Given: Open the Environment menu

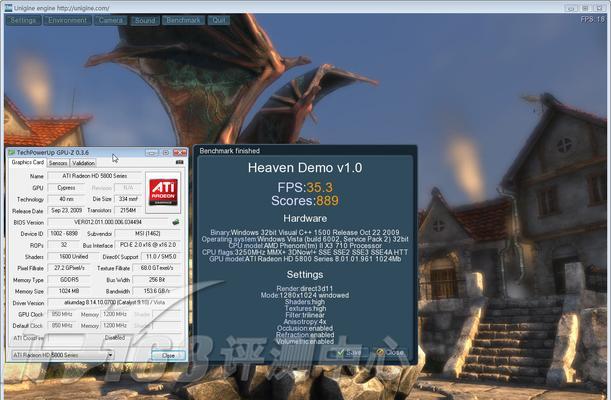Looking at the screenshot, I should coord(67,20).
